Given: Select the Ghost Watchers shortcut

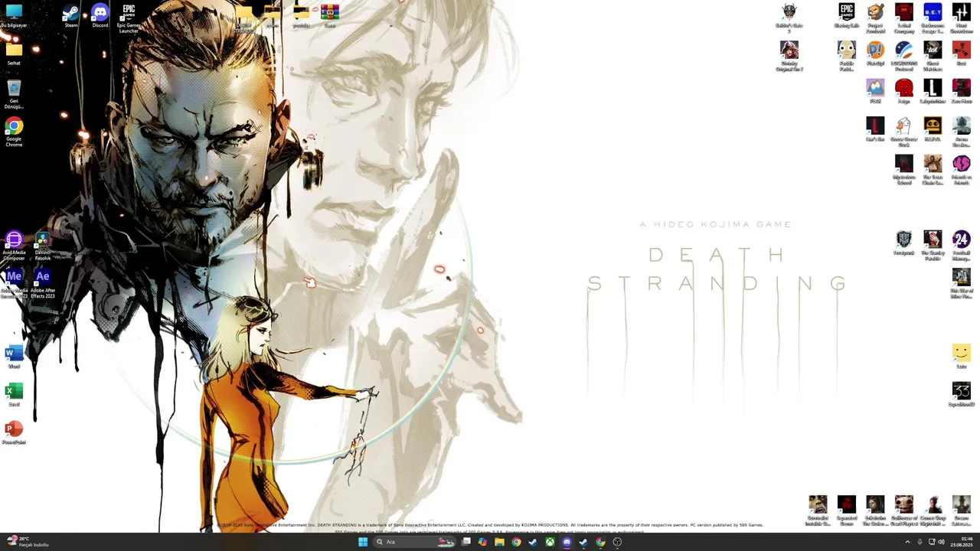Looking at the screenshot, I should pyautogui.click(x=933, y=56).
